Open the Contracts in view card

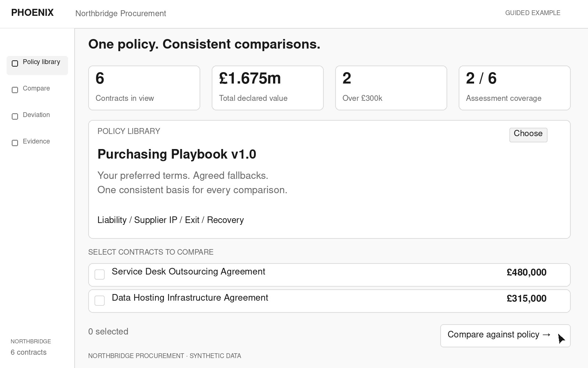point(144,88)
